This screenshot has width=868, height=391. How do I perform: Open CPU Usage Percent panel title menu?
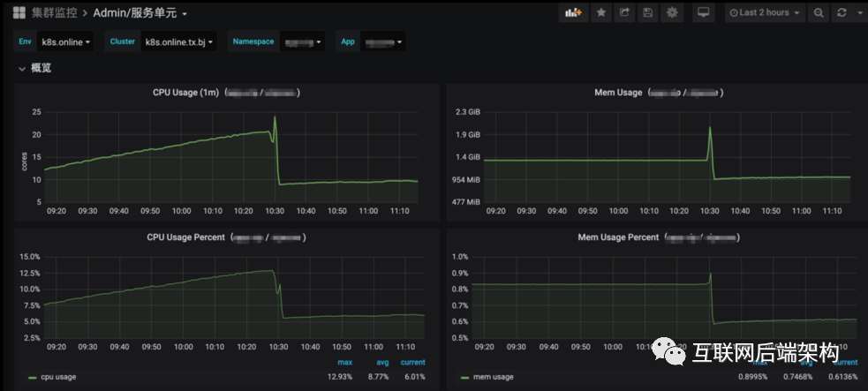pyautogui.click(x=226, y=237)
